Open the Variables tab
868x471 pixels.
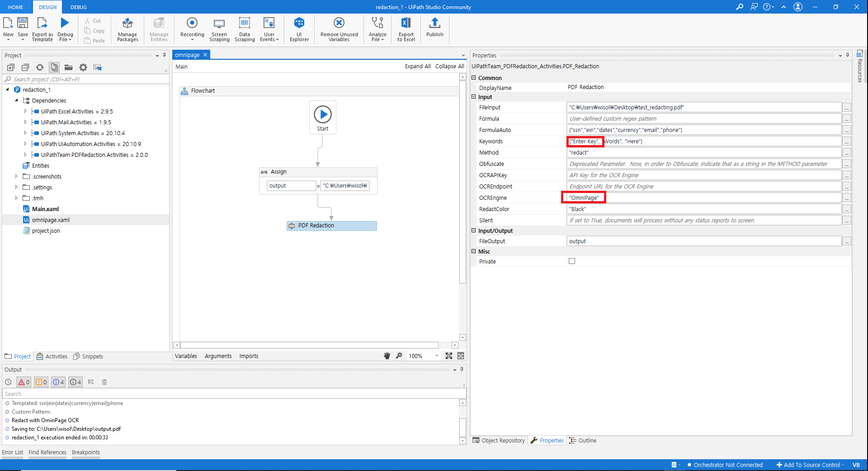coord(186,356)
